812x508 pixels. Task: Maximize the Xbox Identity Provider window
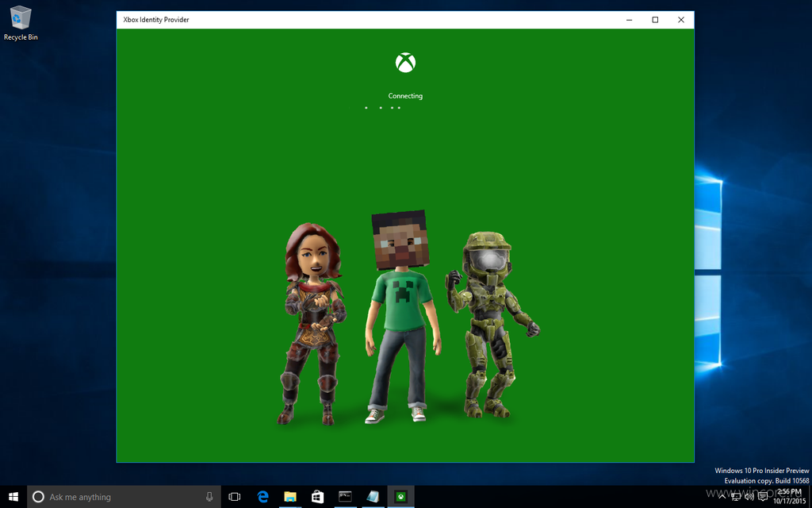point(655,20)
